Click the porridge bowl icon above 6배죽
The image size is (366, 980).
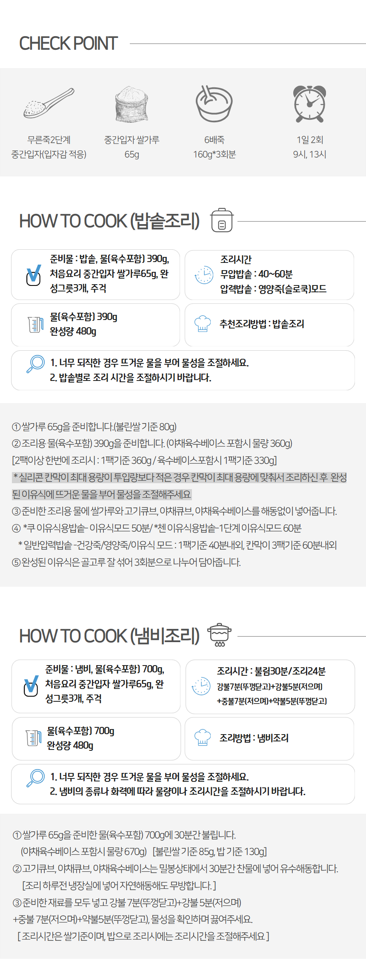pyautogui.click(x=214, y=104)
